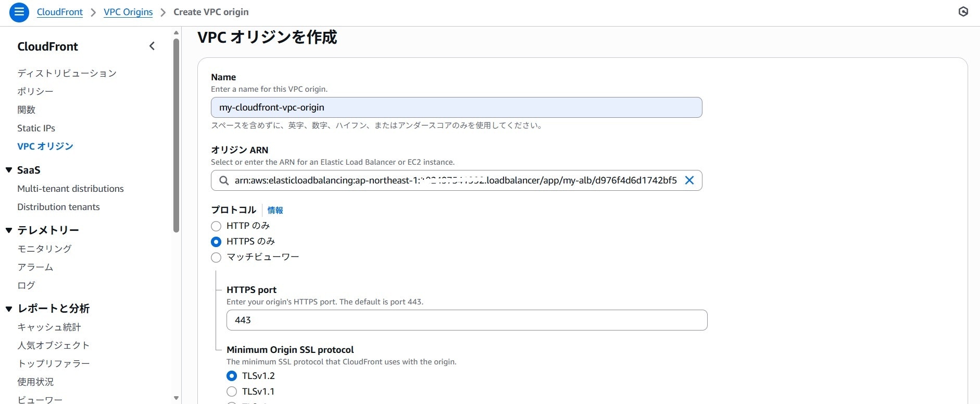Click the VPC オリジンを作成 heading
Viewport: 980px width, 404px height.
tap(267, 37)
